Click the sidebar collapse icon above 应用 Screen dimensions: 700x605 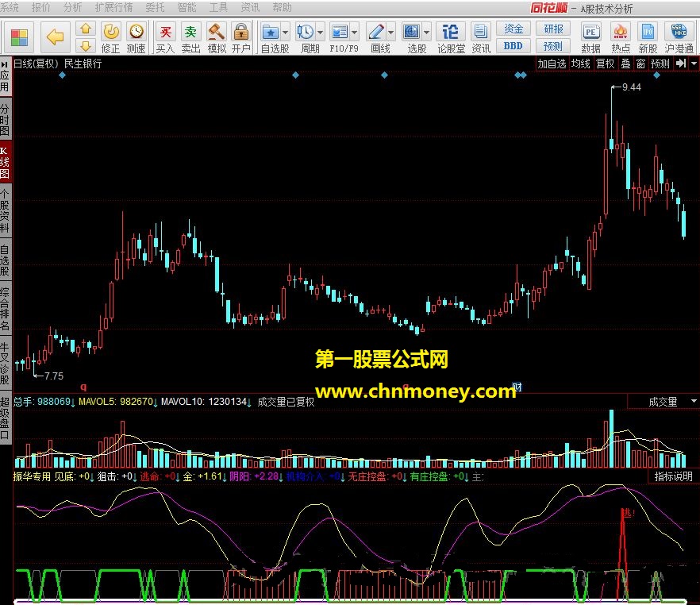(x=5, y=64)
